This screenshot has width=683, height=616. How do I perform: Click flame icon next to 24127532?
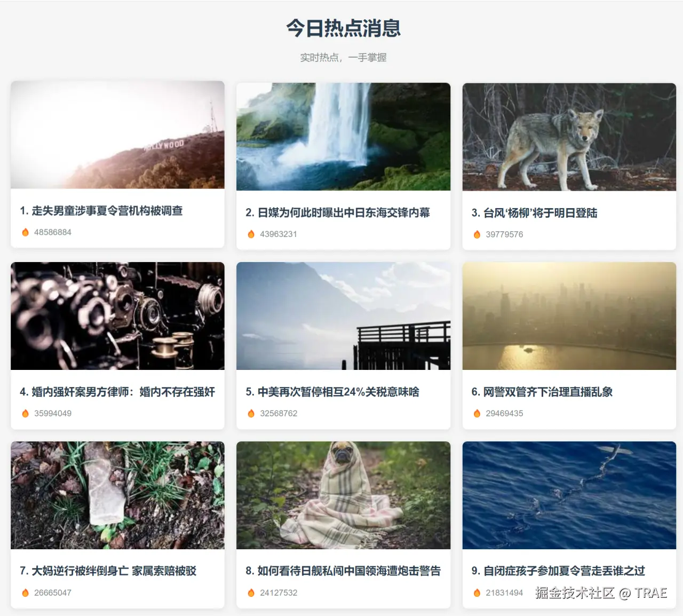(251, 593)
